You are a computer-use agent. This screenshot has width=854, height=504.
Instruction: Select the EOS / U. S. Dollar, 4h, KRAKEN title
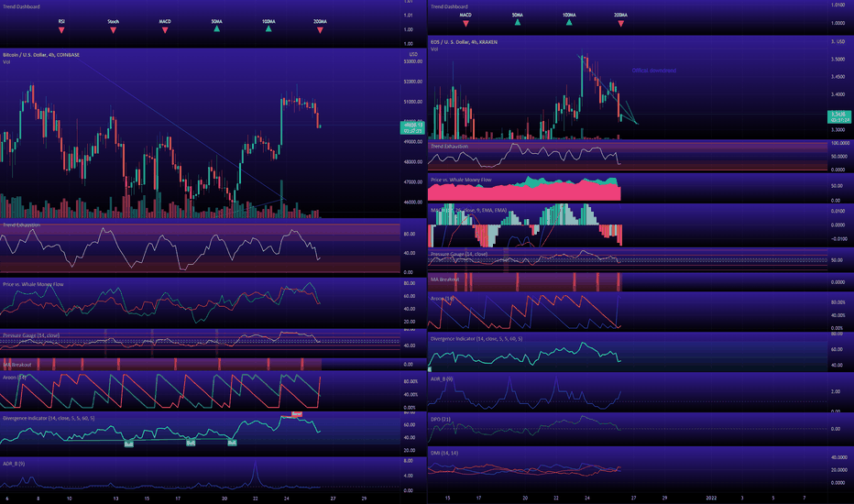464,42
